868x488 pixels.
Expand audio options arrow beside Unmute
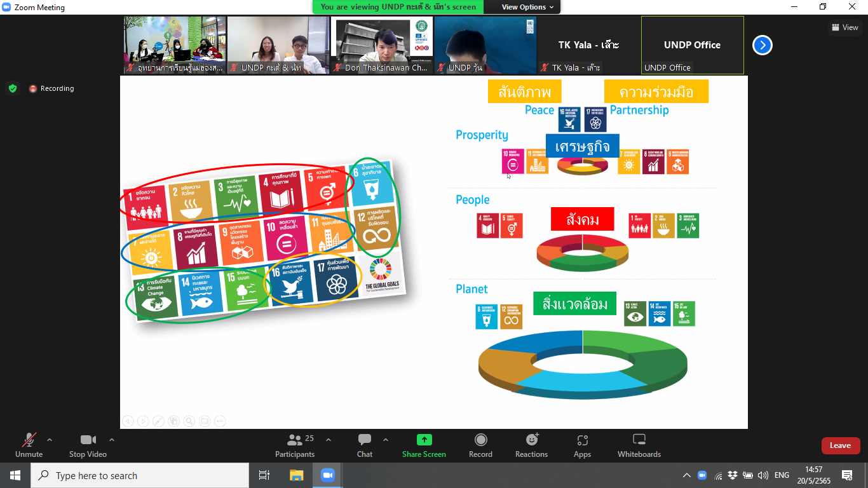50,440
